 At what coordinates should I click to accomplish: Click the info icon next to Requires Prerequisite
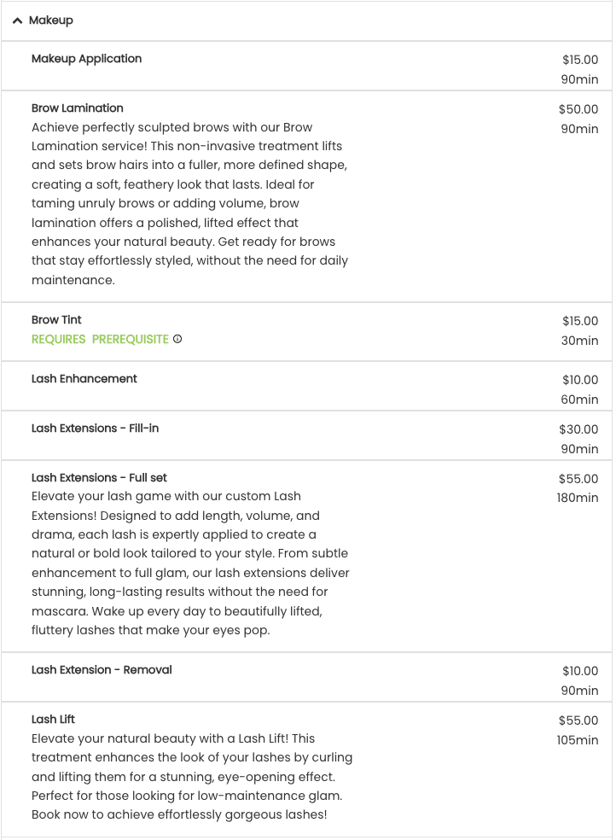click(177, 339)
